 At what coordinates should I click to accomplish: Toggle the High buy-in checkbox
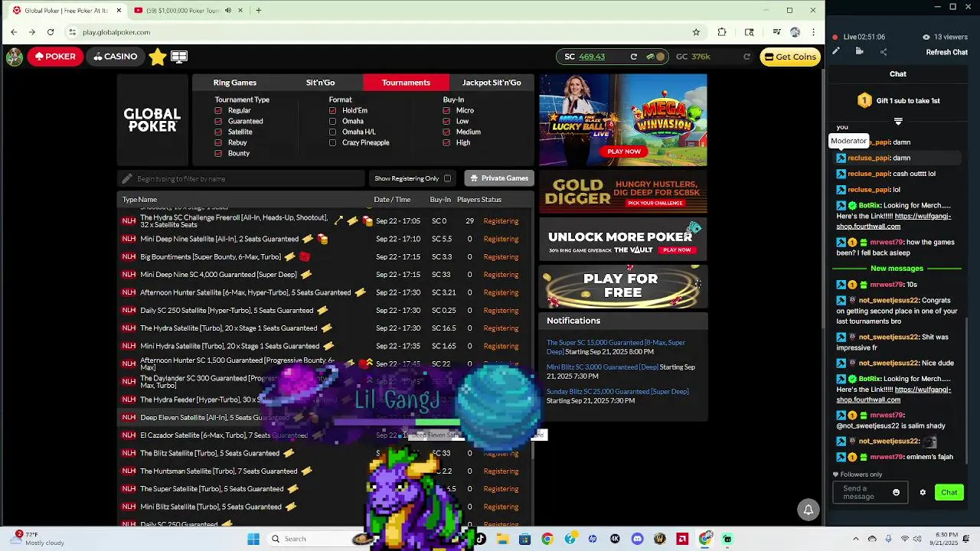[x=446, y=142]
